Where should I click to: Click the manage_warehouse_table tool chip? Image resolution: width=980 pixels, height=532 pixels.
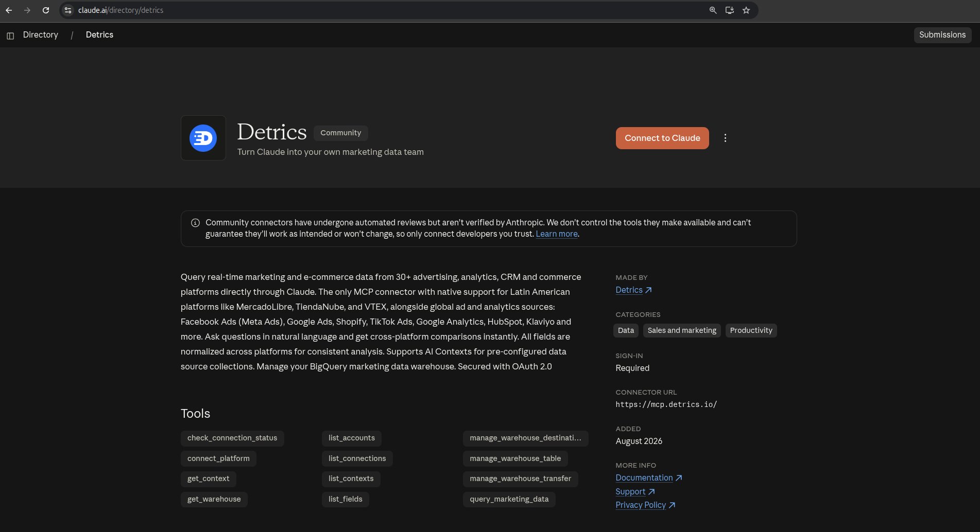click(x=515, y=459)
